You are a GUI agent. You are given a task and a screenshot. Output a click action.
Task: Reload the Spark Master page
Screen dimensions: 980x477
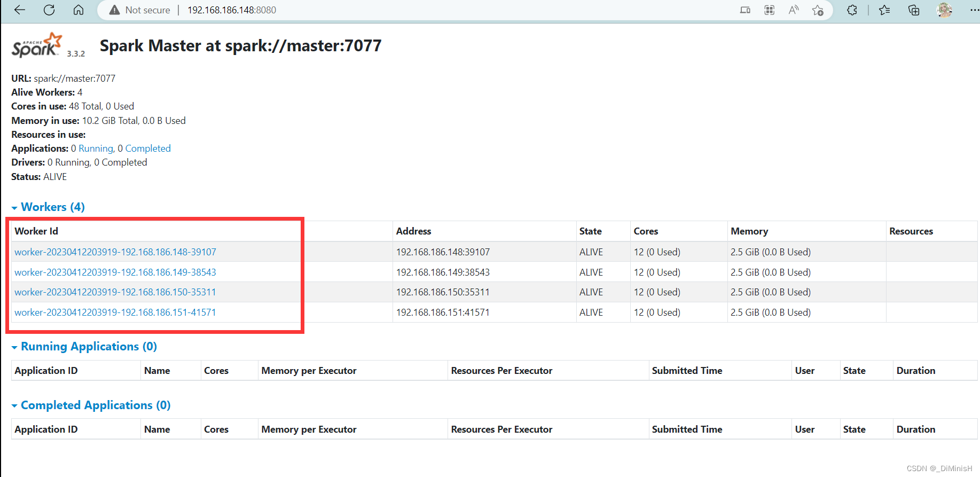click(49, 10)
